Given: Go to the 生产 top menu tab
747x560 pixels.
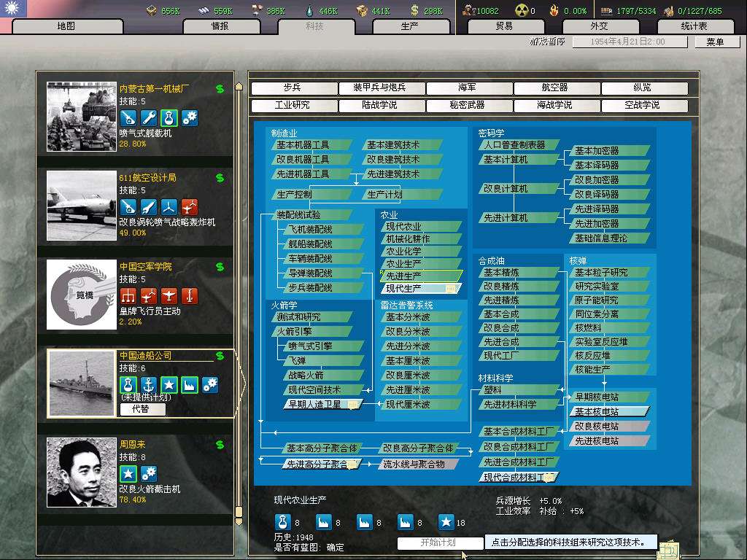Looking at the screenshot, I should 410,26.
